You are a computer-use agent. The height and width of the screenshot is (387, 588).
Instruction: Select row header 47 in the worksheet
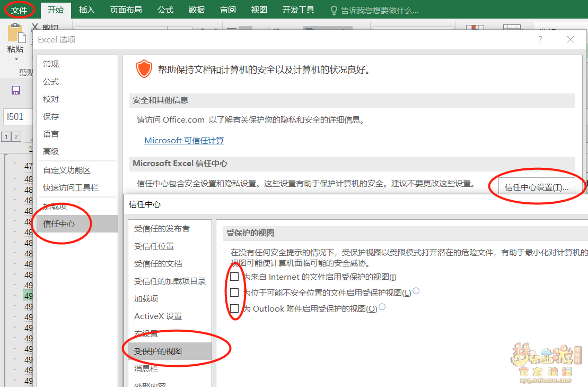[28, 166]
